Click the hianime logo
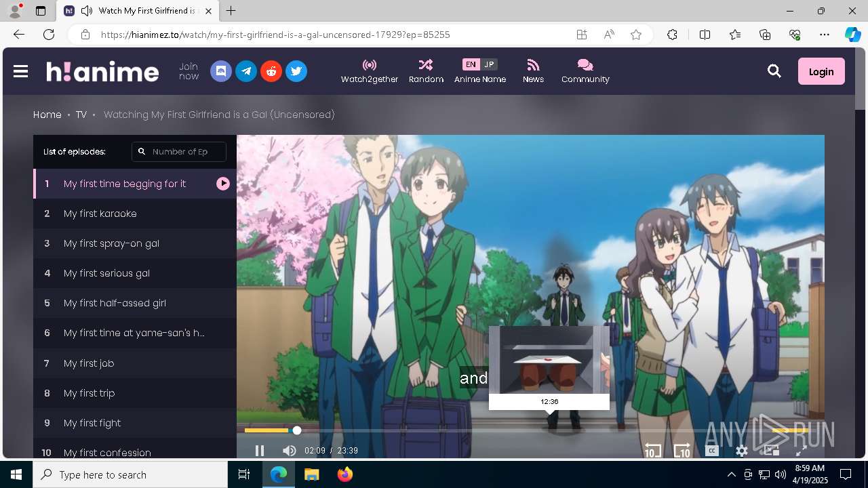The width and height of the screenshot is (868, 488). coord(102,71)
